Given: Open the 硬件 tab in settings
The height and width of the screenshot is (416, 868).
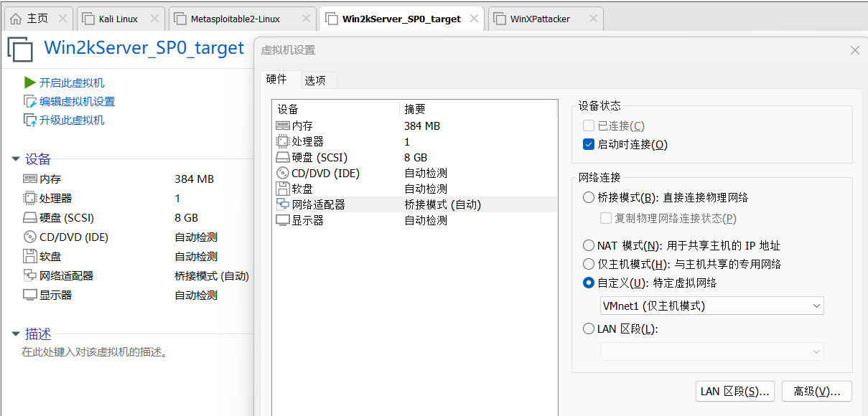Looking at the screenshot, I should pos(276,79).
